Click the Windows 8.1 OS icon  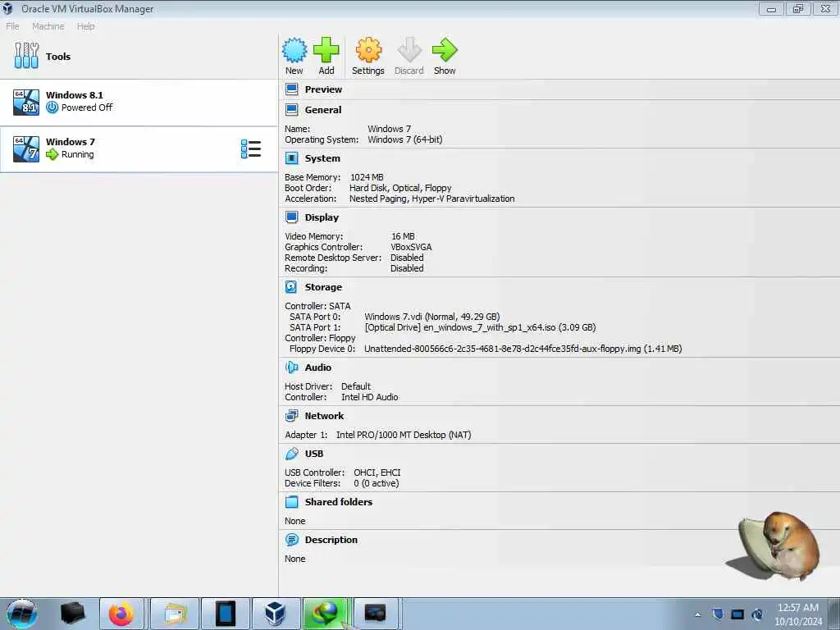pyautogui.click(x=26, y=103)
